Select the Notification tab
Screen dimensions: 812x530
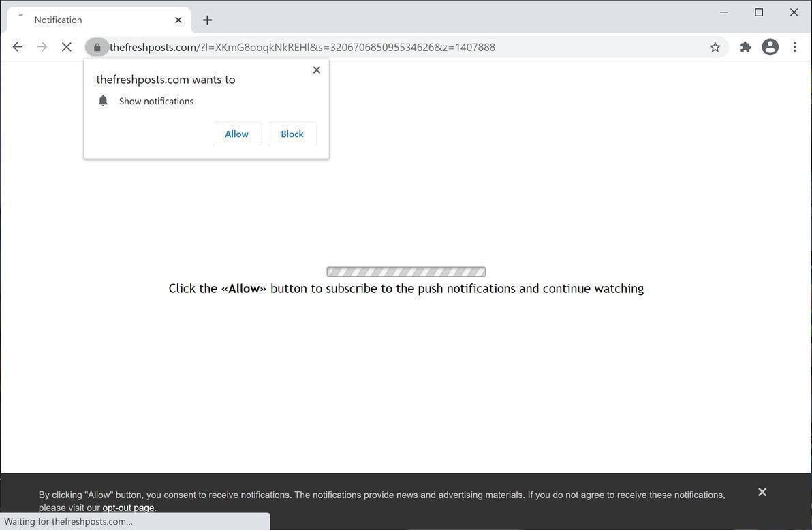(98, 20)
